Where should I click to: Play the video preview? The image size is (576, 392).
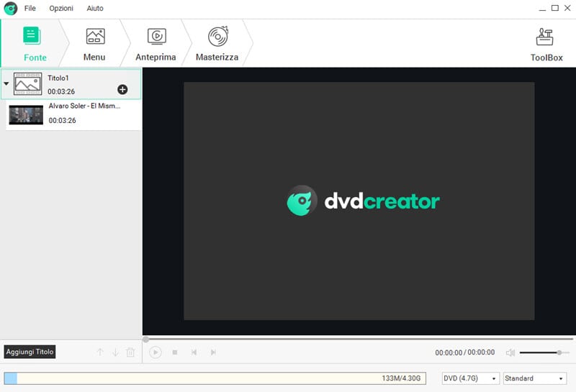point(156,352)
